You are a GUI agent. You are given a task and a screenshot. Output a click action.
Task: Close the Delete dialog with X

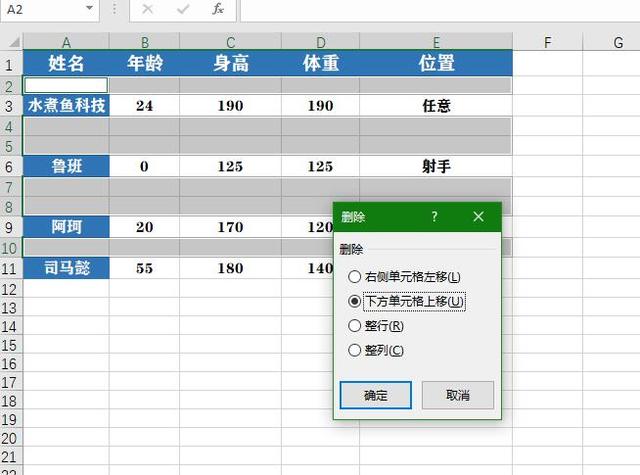tap(478, 216)
